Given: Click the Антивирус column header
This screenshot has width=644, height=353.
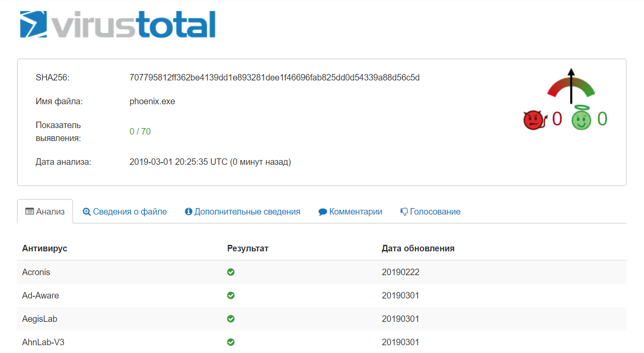Looking at the screenshot, I should [45, 248].
